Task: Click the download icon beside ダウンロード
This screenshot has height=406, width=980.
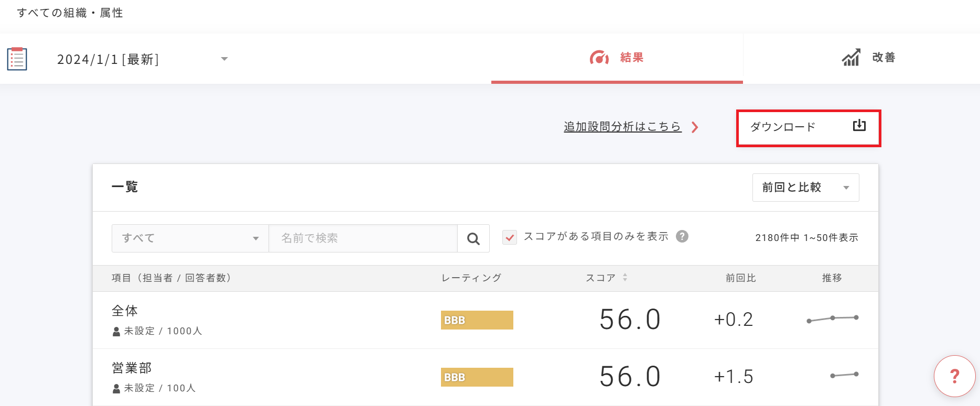Action: [858, 126]
